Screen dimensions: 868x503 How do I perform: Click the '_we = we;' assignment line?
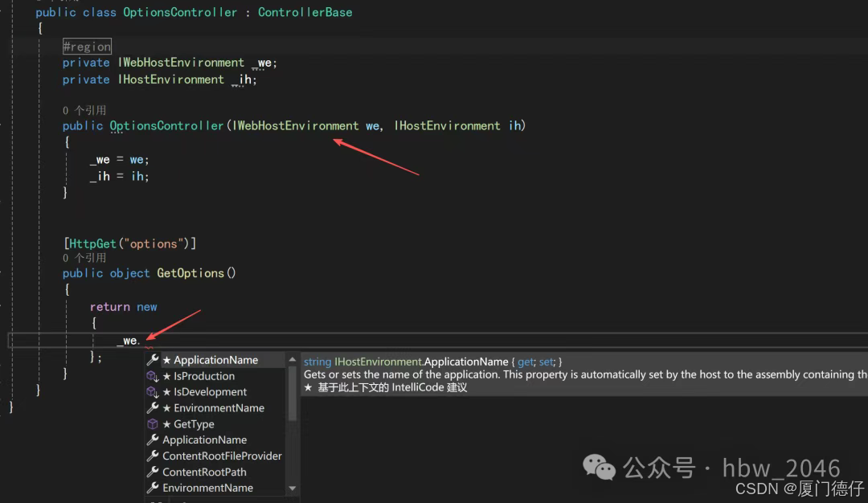click(x=120, y=159)
